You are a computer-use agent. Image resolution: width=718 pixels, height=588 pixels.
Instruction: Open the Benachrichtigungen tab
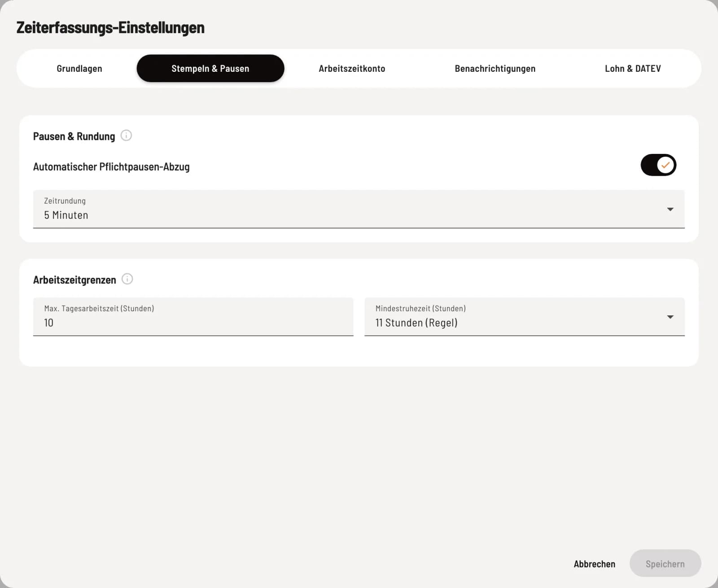[x=495, y=68]
